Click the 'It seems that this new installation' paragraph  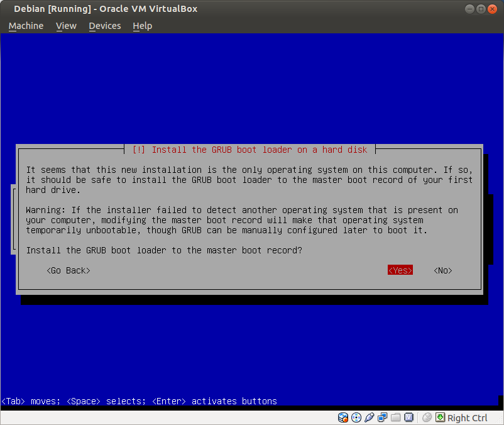pyautogui.click(x=249, y=180)
